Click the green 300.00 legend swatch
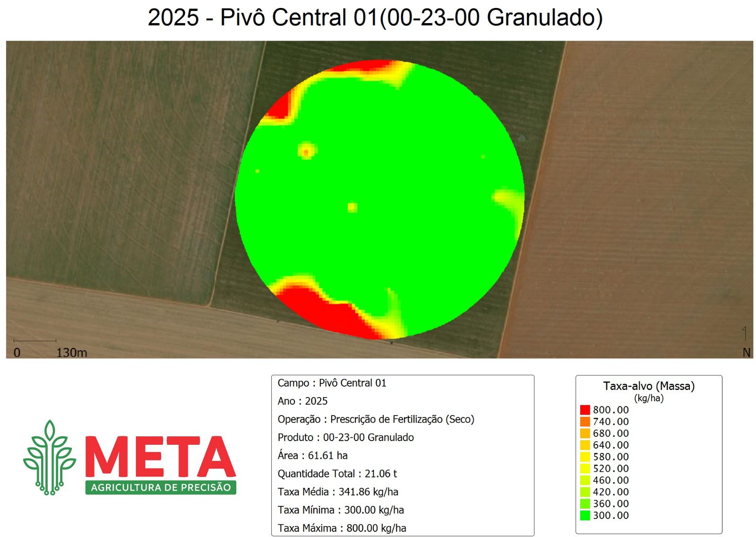 coord(585,516)
